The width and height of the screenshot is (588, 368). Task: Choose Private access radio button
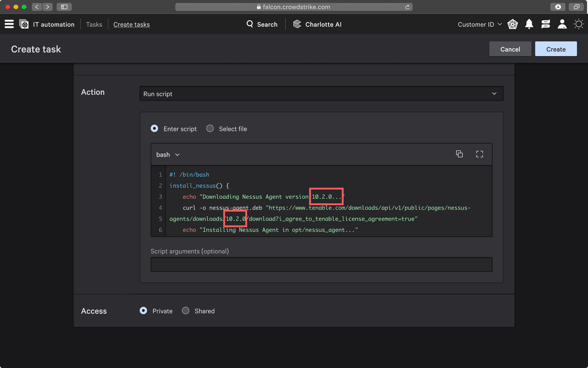[x=143, y=311]
